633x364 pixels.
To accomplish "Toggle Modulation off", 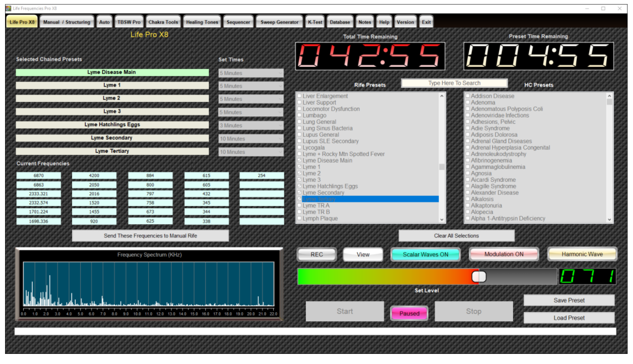I will coord(504,254).
